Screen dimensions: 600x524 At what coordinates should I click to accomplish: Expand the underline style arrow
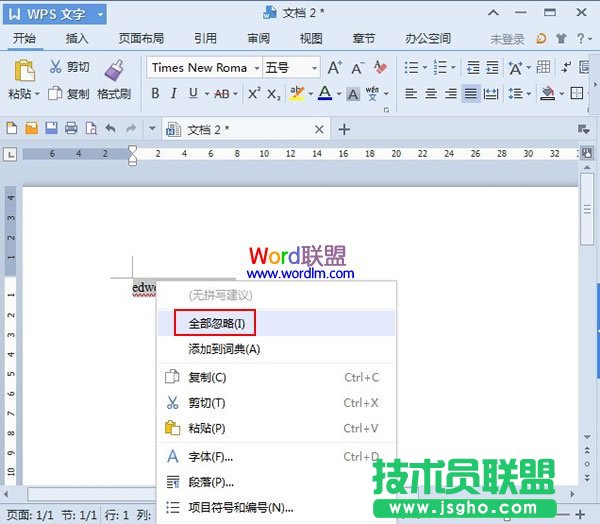click(x=207, y=94)
